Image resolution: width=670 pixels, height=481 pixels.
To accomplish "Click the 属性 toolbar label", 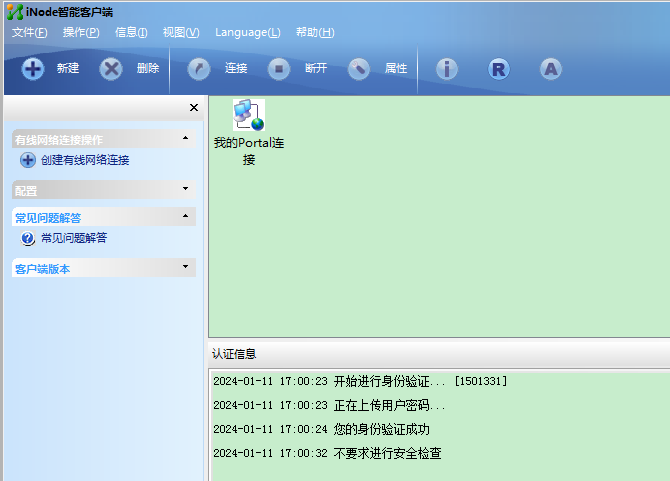I will click(396, 68).
